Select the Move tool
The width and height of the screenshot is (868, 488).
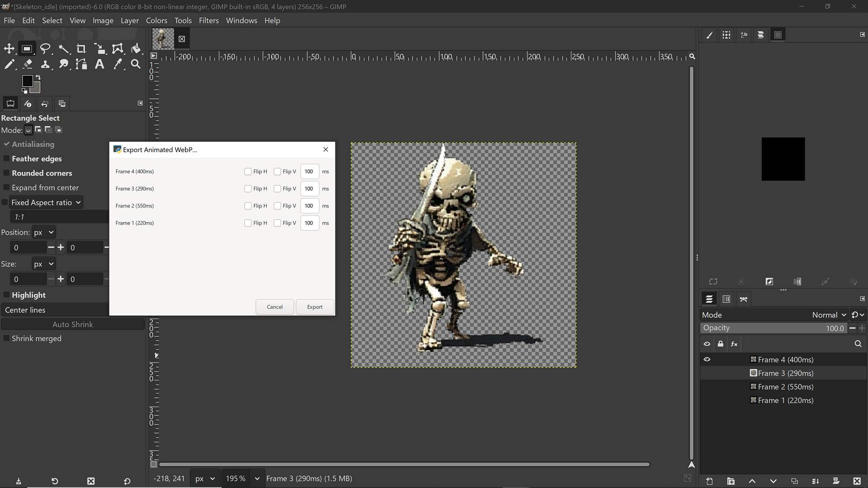(9, 49)
